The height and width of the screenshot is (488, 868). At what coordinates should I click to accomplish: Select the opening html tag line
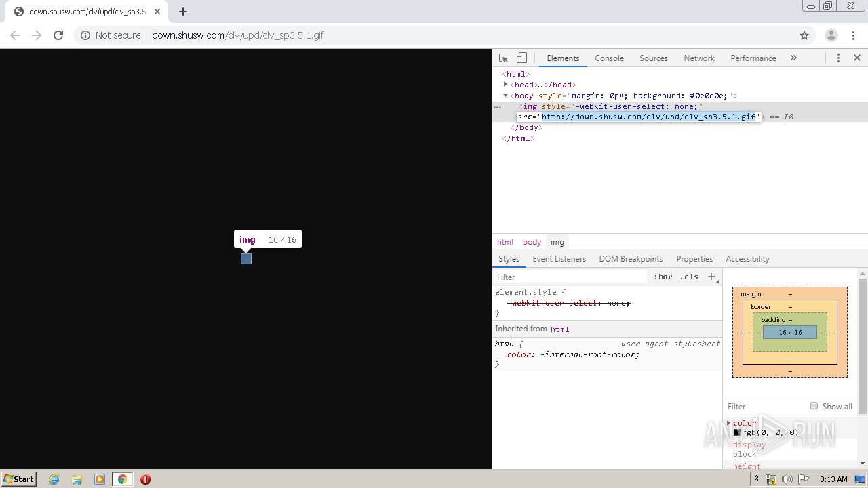[x=516, y=74]
